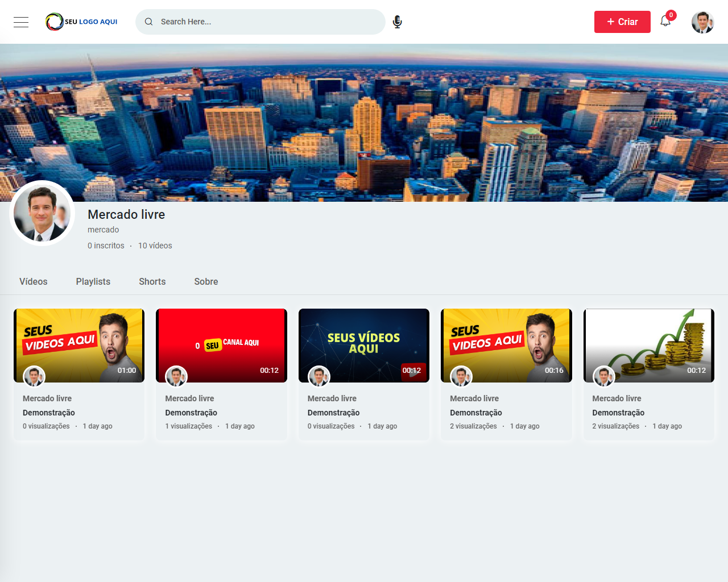The image size is (728, 582).
Task: Type in the Search Here field
Action: pos(267,22)
